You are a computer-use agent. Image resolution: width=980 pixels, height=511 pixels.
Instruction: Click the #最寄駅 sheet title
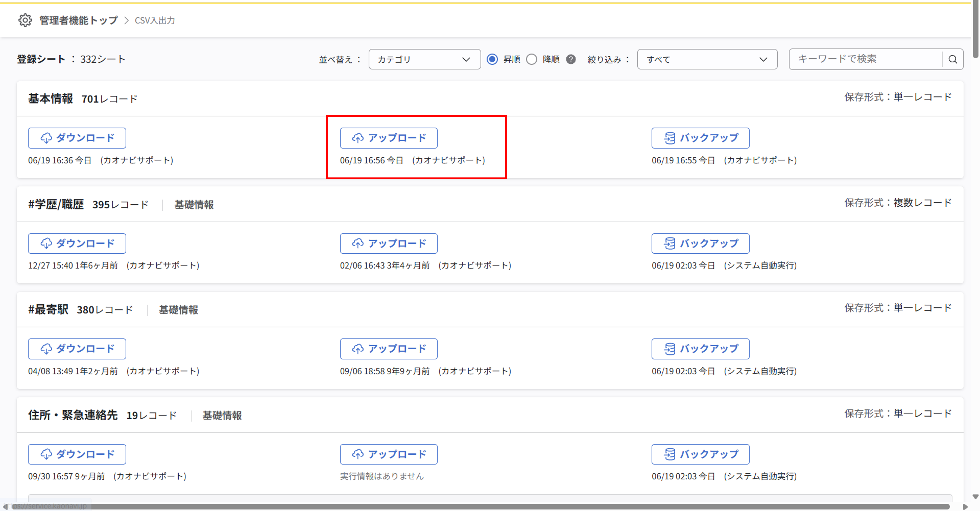pyautogui.click(x=48, y=310)
